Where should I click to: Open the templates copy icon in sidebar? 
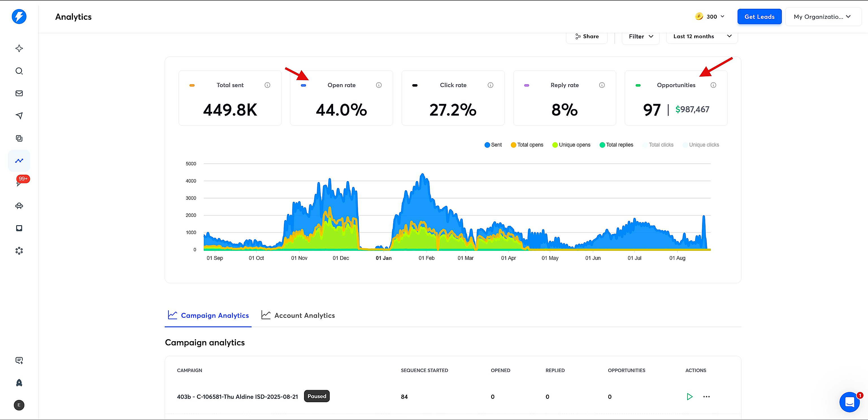coord(19,138)
